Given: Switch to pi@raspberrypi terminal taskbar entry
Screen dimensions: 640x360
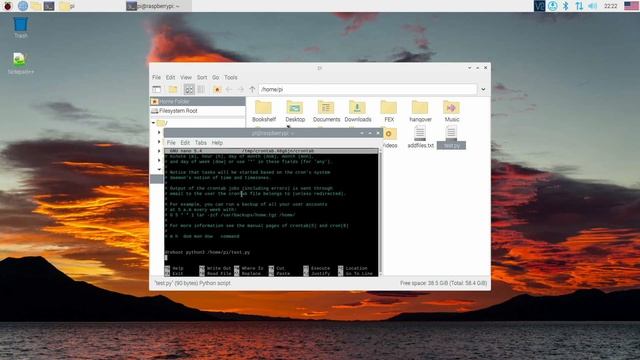Looking at the screenshot, I should (x=158, y=6).
